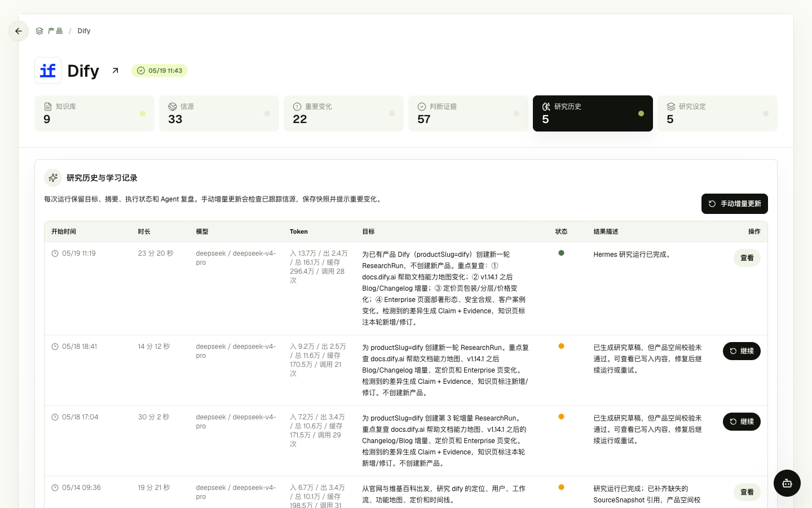Click the start time 05/19 11:19
812x508 pixels.
79,253
